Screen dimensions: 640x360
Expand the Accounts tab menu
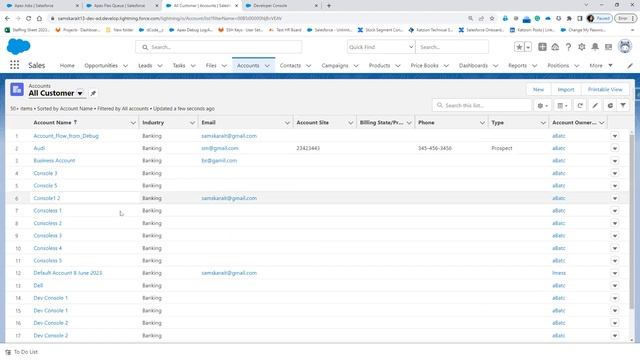[x=267, y=66]
